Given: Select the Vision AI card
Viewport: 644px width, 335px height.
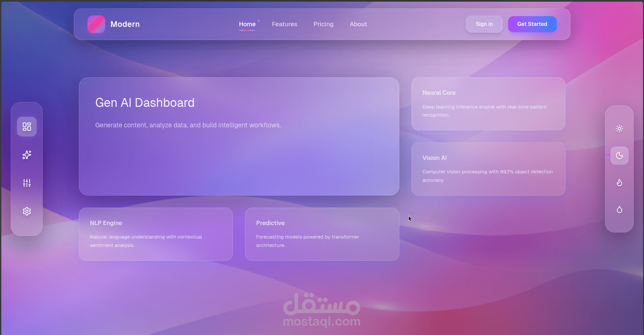Looking at the screenshot, I should tap(488, 169).
